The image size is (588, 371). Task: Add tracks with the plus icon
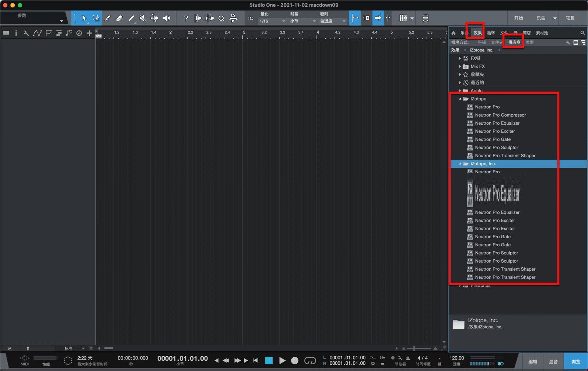(x=89, y=33)
